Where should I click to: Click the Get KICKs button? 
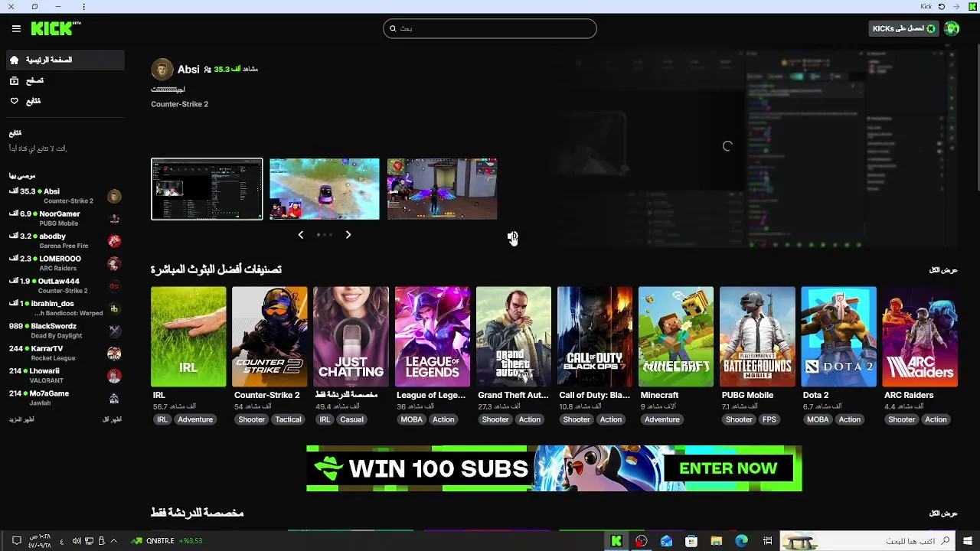(904, 28)
